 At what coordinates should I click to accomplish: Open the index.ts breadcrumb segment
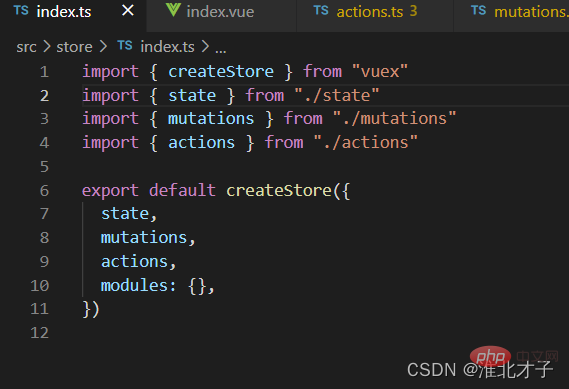point(168,47)
